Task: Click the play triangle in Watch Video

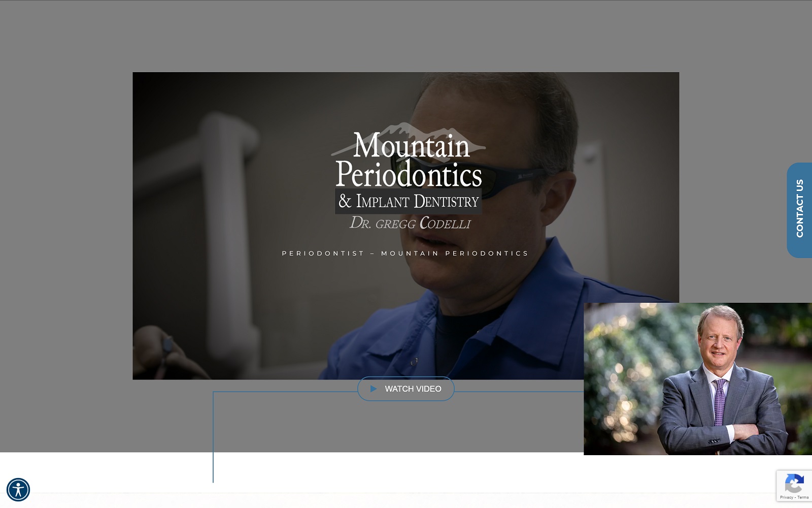Action: [374, 389]
